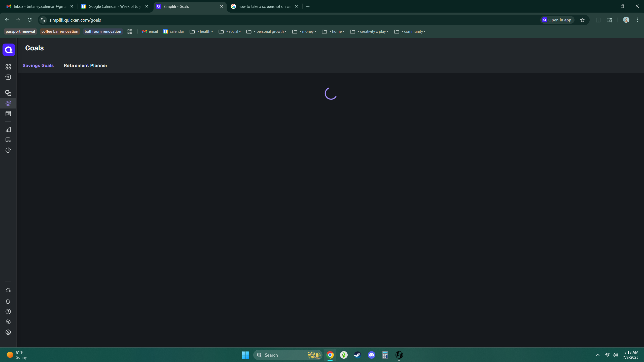Open the Dashboard icon in sidebar
The height and width of the screenshot is (362, 644).
click(x=8, y=67)
